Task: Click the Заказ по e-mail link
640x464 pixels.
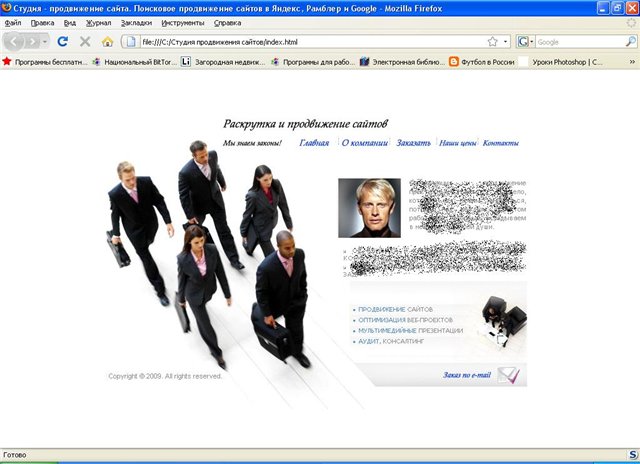Action: point(467,375)
